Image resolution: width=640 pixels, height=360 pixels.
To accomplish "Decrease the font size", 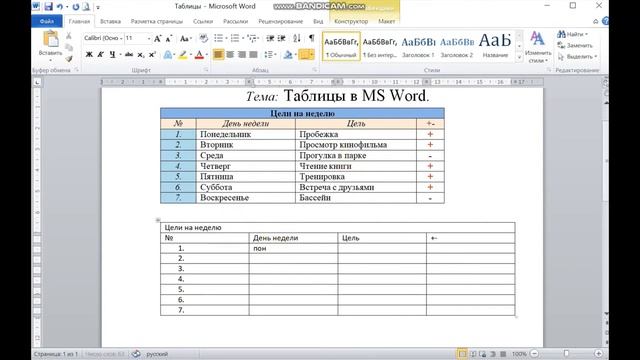I will 169,38.
